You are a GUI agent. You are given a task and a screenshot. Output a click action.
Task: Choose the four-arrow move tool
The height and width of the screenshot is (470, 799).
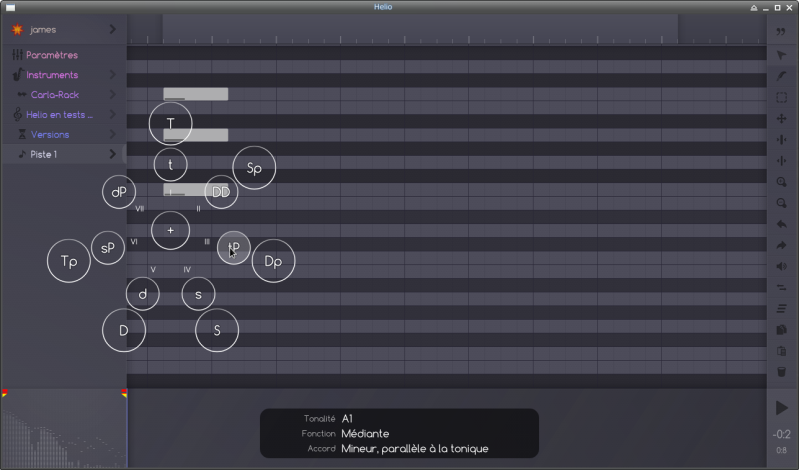pyautogui.click(x=781, y=119)
